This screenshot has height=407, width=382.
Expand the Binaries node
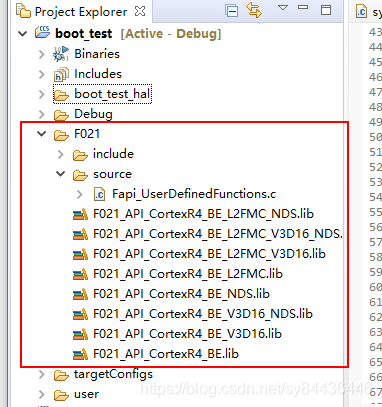[x=42, y=54]
